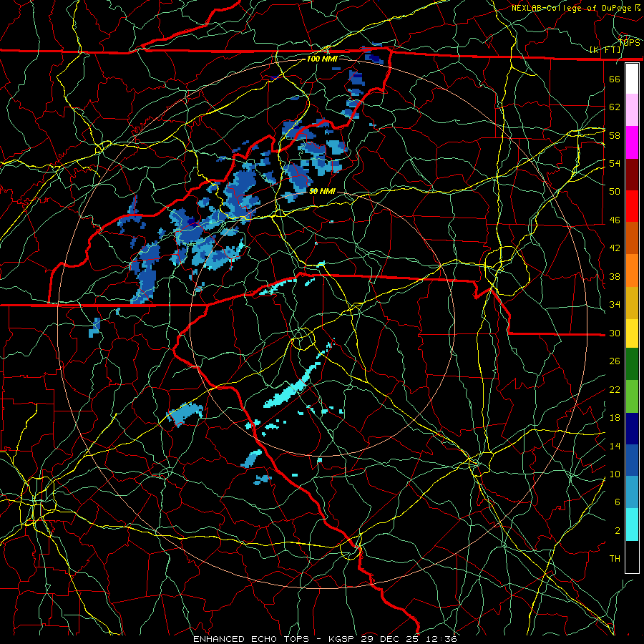Click the 34 legend value
Viewport: 644px width, 644px height.
(615, 305)
